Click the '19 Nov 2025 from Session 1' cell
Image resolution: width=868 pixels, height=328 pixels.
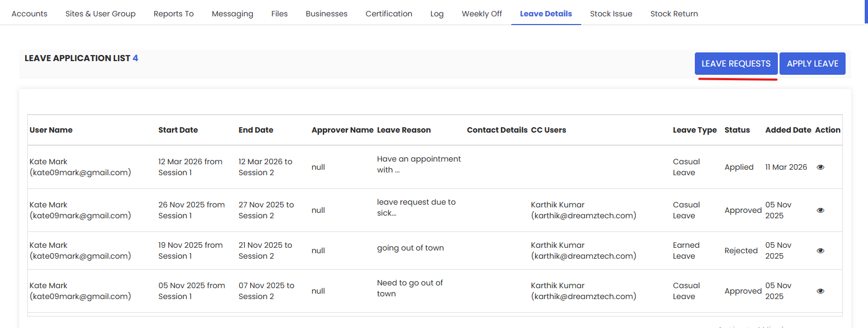(x=191, y=251)
